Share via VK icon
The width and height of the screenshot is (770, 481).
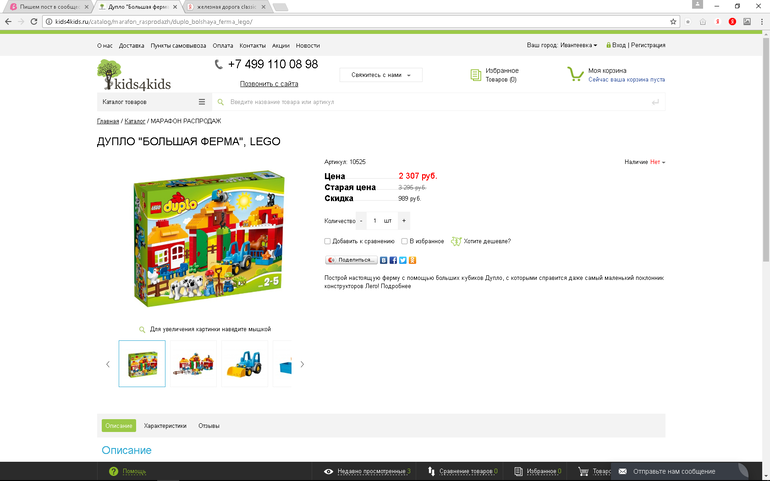coord(384,260)
